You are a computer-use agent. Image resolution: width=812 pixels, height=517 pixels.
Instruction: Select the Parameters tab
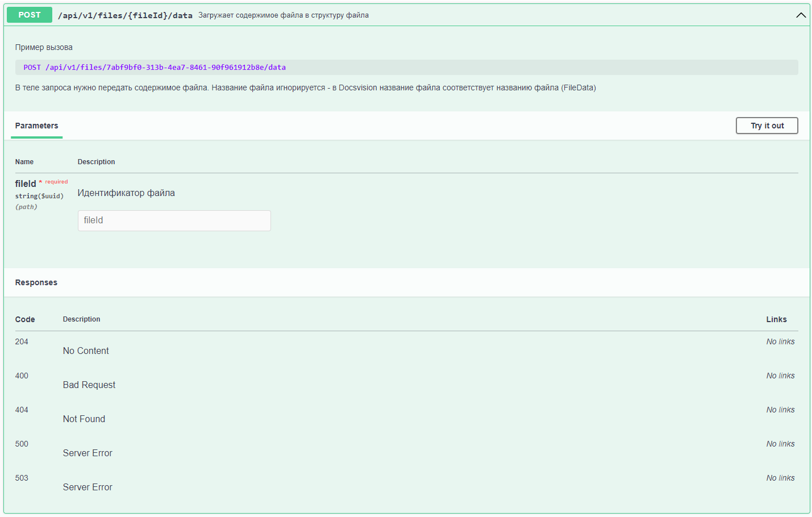[x=36, y=126]
